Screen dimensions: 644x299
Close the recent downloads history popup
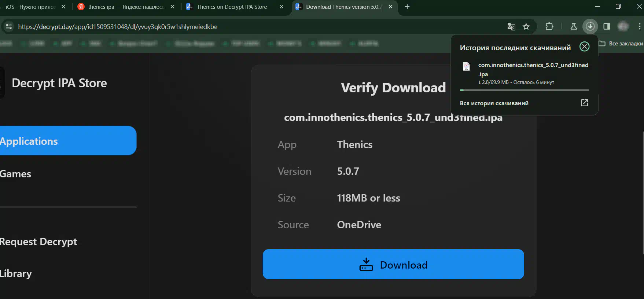(584, 47)
